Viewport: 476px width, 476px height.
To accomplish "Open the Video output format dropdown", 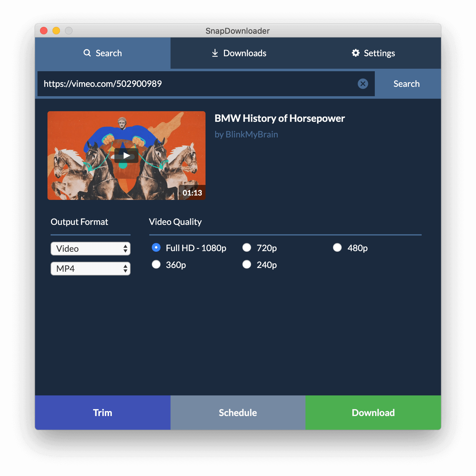I will point(90,249).
